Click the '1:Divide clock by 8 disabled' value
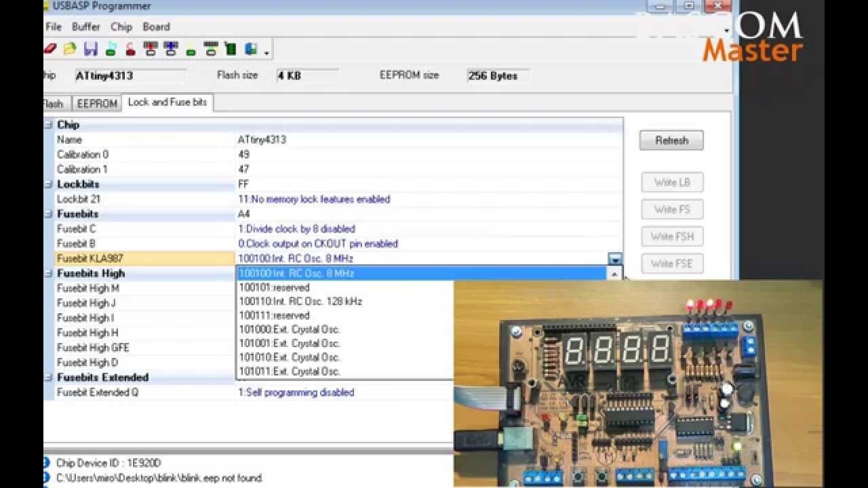Image resolution: width=868 pixels, height=488 pixels. [x=296, y=229]
